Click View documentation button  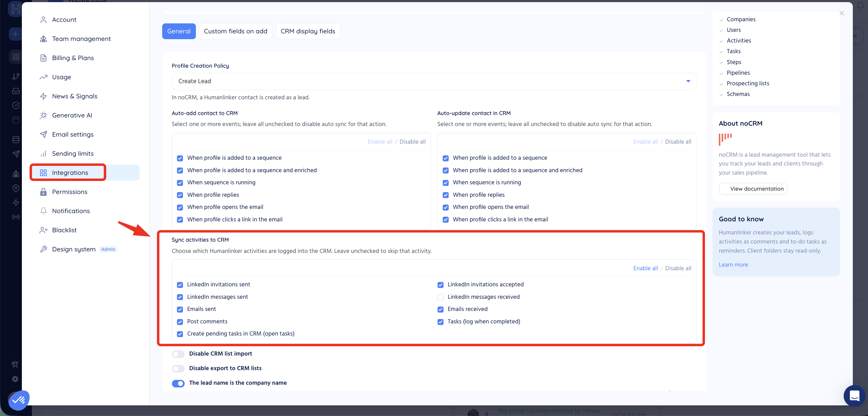click(x=752, y=189)
